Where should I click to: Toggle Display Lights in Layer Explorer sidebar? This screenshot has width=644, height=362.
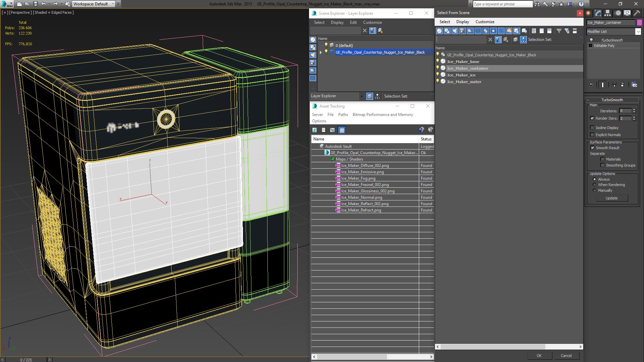tap(313, 55)
